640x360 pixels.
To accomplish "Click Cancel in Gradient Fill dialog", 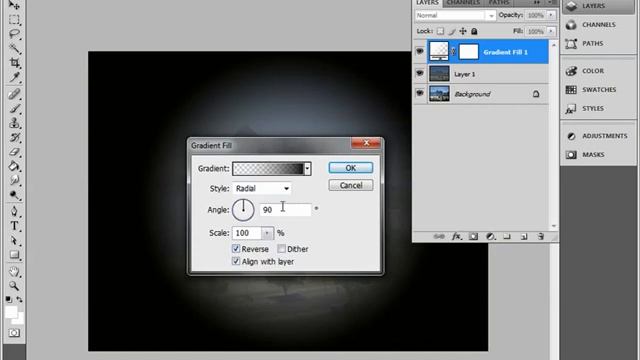I will [351, 185].
